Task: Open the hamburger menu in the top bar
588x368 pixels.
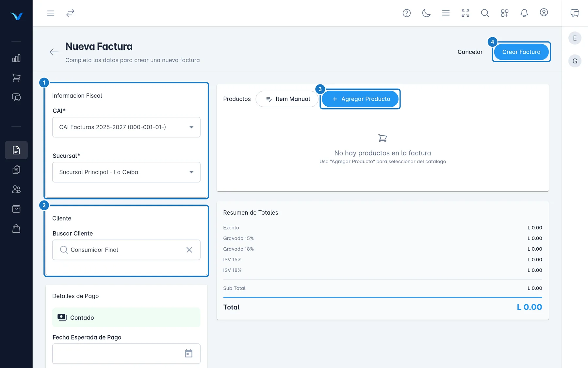Action: click(51, 13)
